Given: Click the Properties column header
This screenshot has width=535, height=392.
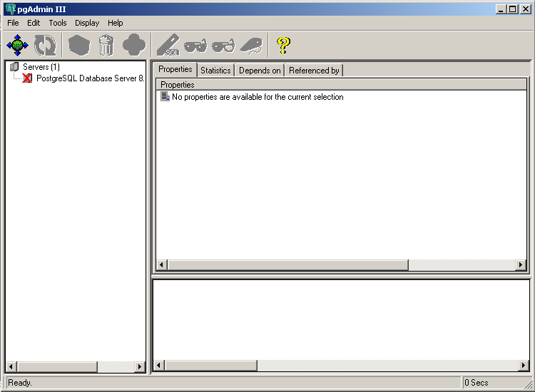Looking at the screenshot, I should 341,85.
